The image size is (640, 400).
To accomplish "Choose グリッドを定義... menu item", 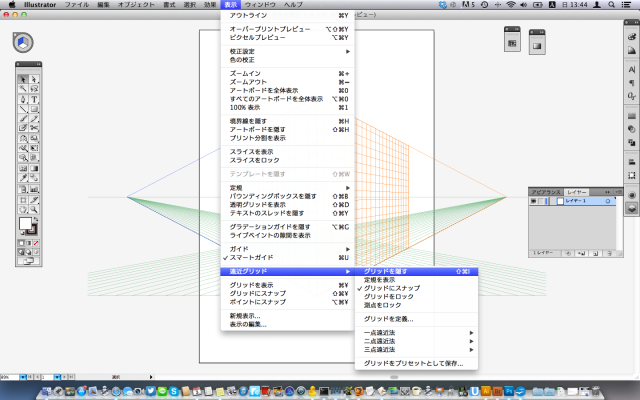I will click(x=416, y=319).
